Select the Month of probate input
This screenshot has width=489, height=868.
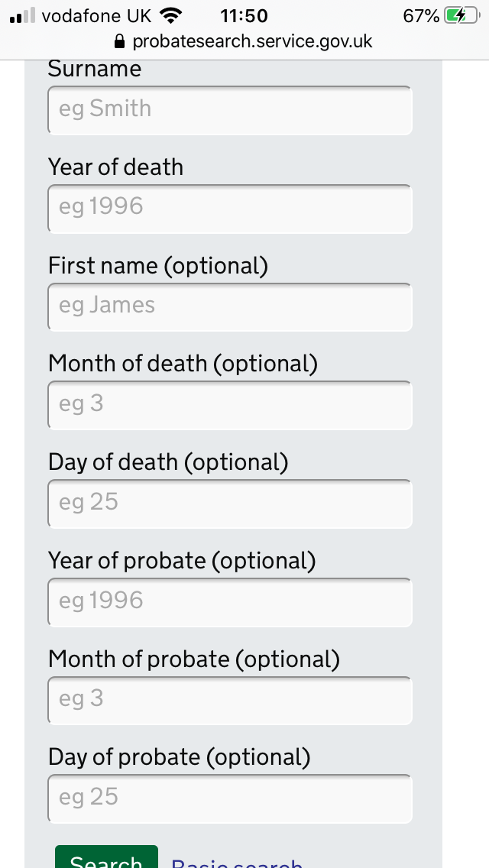click(230, 700)
